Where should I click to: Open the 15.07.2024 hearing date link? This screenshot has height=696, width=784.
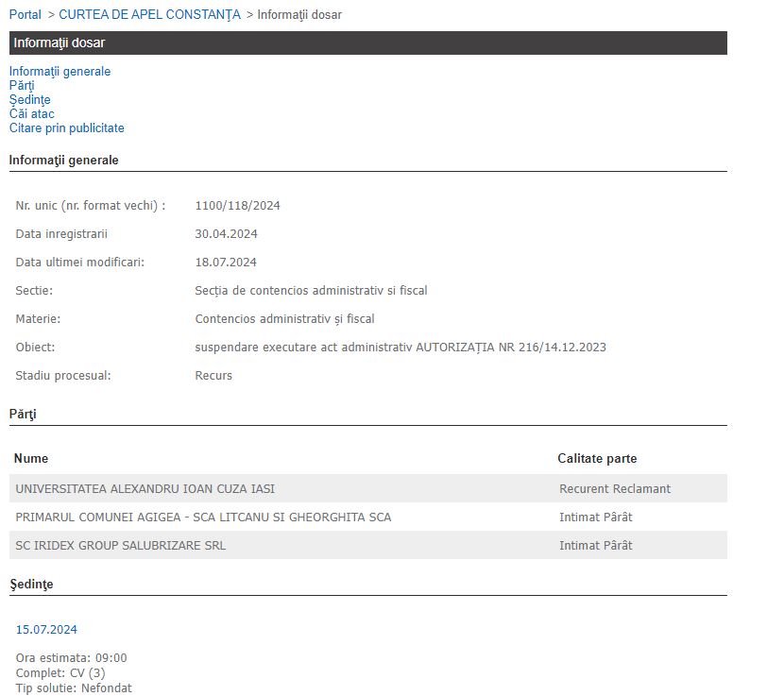pos(46,630)
